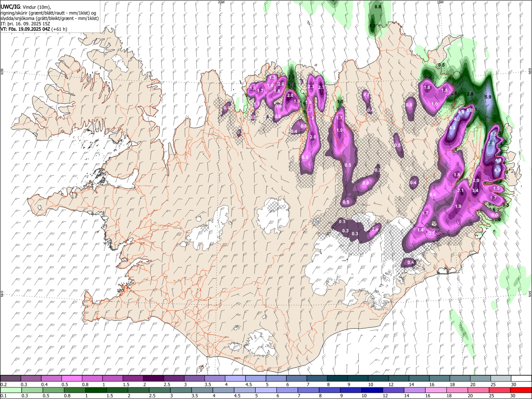Select the dark teal snow swatch at 8

click(x=337, y=379)
